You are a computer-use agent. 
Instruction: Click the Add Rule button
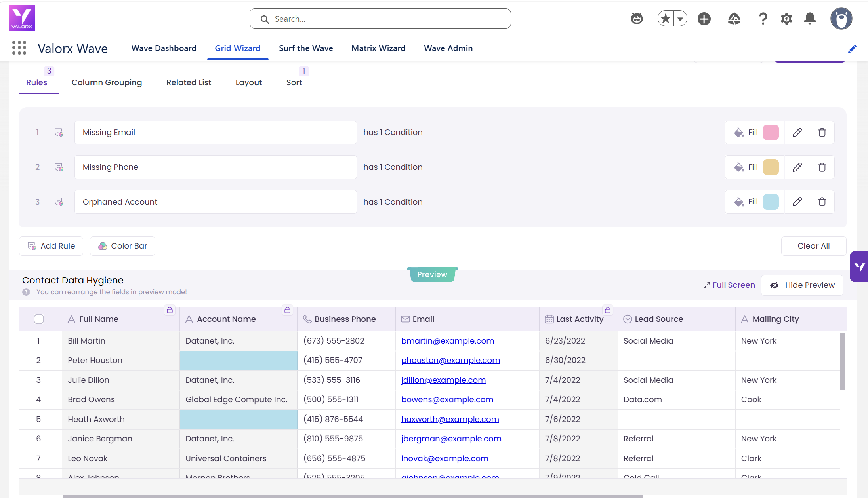tap(51, 246)
